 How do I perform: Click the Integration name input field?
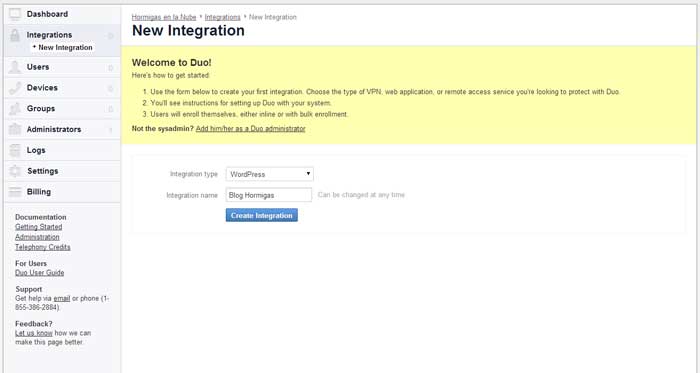[269, 195]
